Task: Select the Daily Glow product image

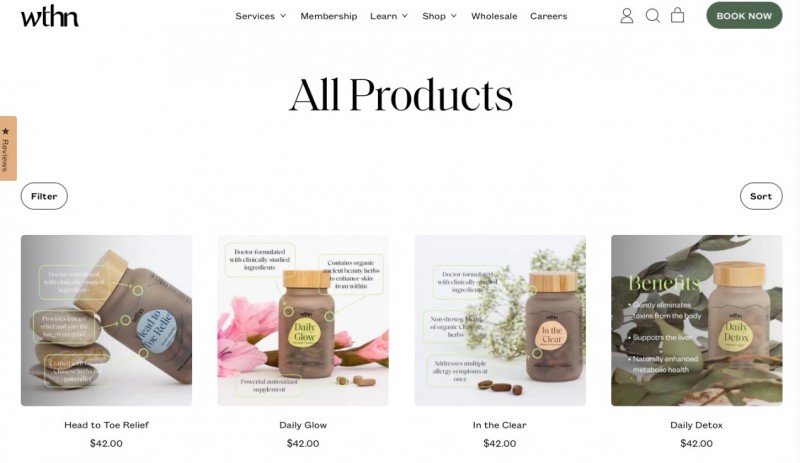Action: (303, 321)
